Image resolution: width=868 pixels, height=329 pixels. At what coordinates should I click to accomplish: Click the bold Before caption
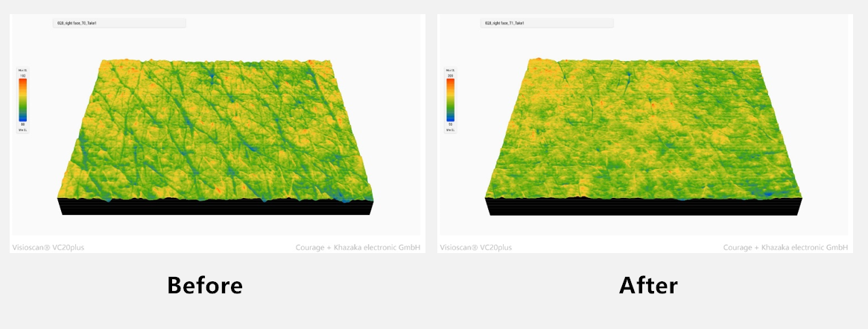(205, 285)
